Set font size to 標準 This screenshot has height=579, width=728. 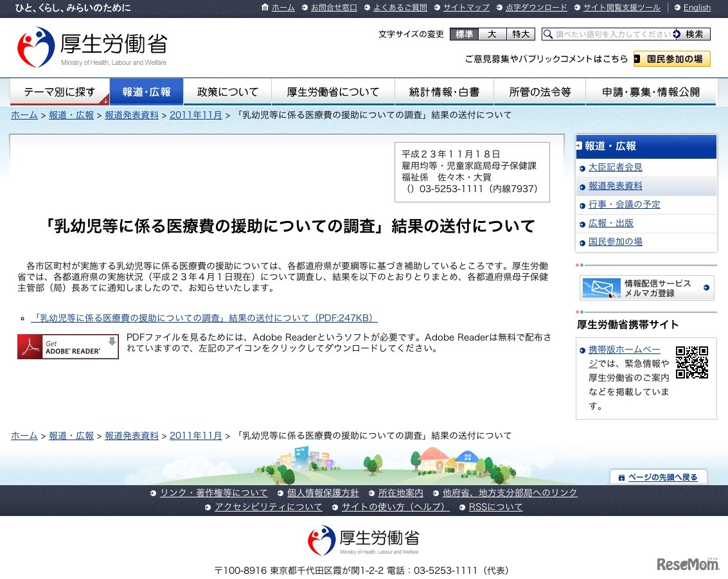464,34
